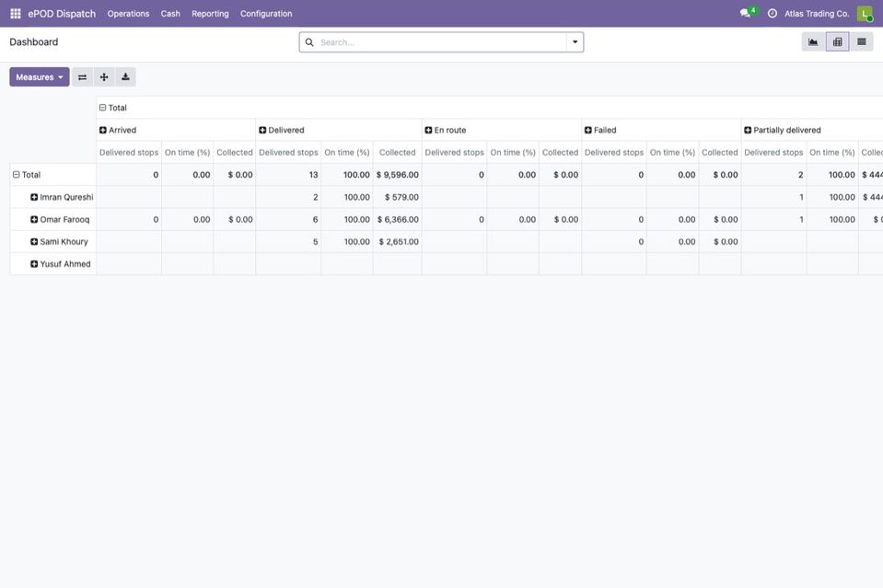The height and width of the screenshot is (588, 883).
Task: Open the user avatar menu
Action: [x=865, y=14]
